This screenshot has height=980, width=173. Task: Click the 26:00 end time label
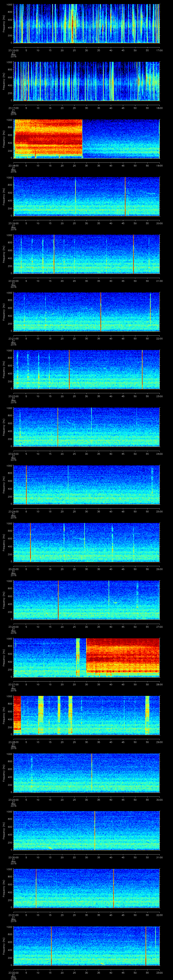pyautogui.click(x=159, y=569)
